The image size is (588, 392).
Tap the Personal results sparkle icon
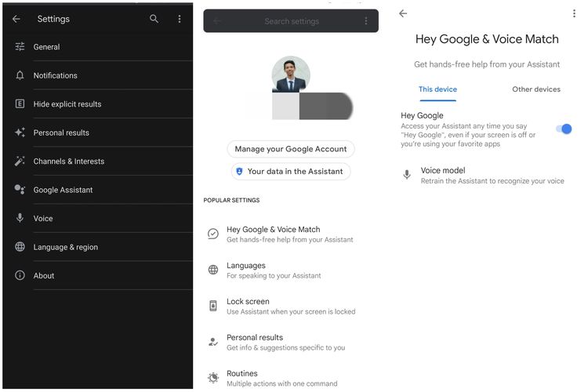pyautogui.click(x=20, y=132)
